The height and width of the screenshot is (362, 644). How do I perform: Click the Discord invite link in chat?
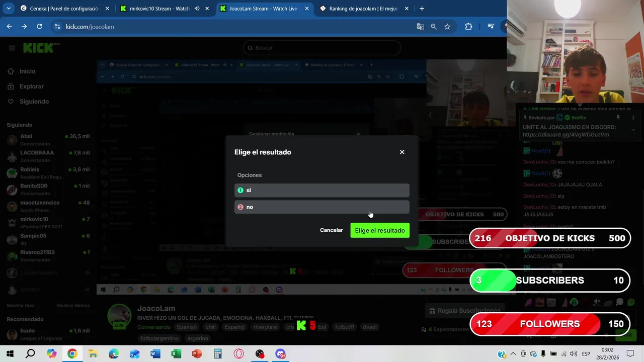[566, 135]
